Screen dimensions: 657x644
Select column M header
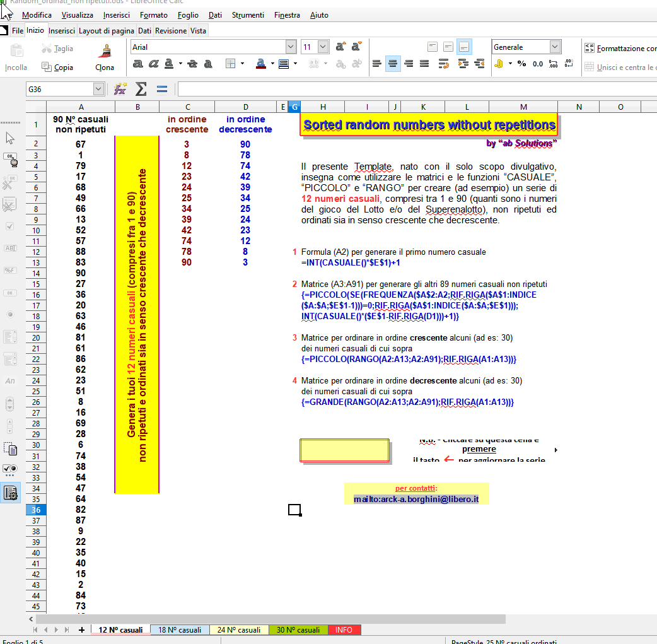coord(523,107)
